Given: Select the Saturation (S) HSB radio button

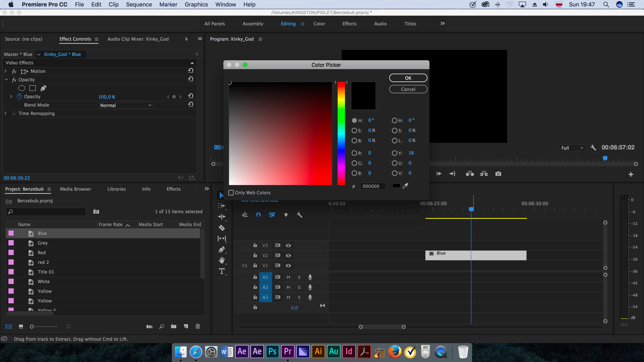Looking at the screenshot, I should tap(354, 130).
